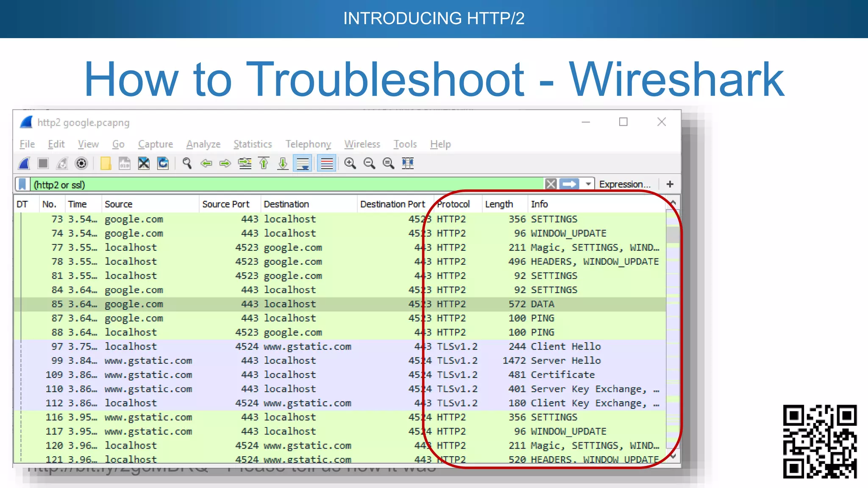Open filter bookmark icon
868x488 pixels.
(x=22, y=184)
